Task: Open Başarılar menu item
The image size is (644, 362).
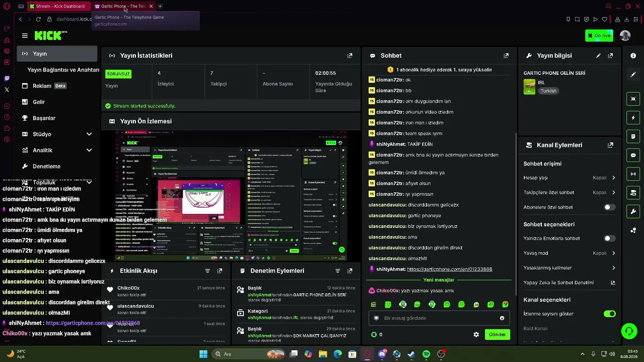Action: point(57,118)
